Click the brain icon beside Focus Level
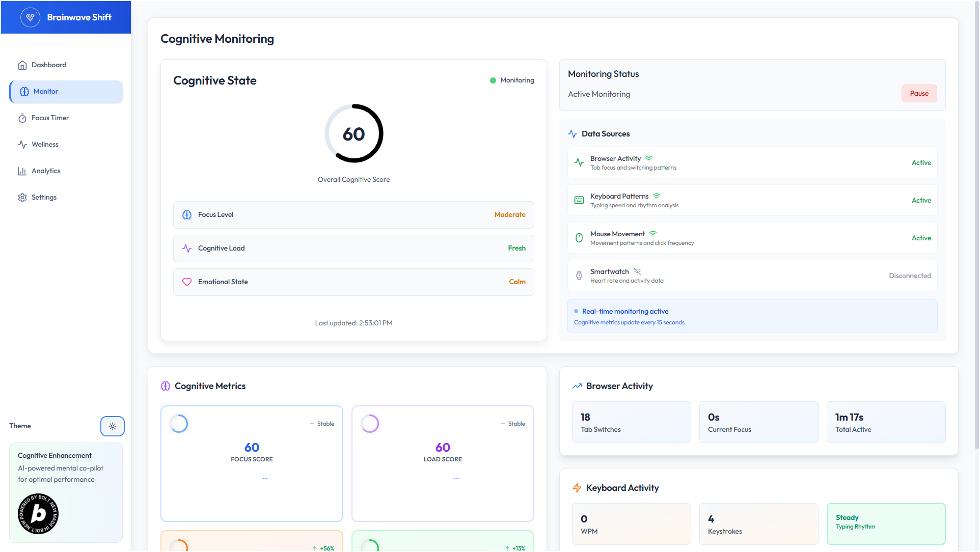 click(187, 215)
